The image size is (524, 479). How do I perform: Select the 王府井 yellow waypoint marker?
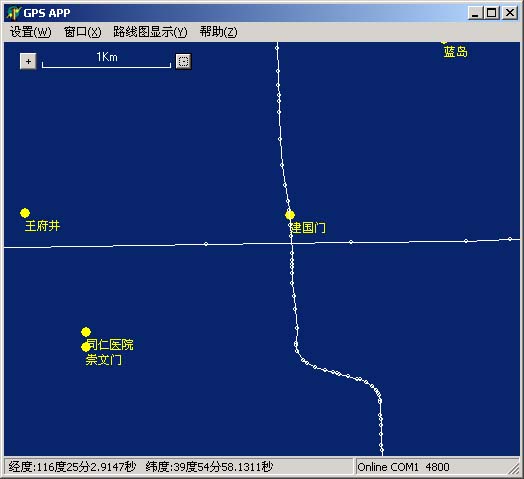(25, 213)
